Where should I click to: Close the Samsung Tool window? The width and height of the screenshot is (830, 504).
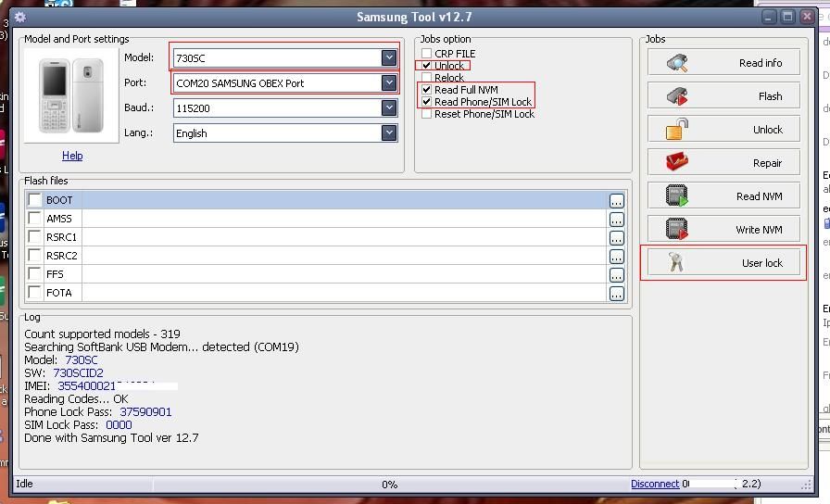coord(807,17)
